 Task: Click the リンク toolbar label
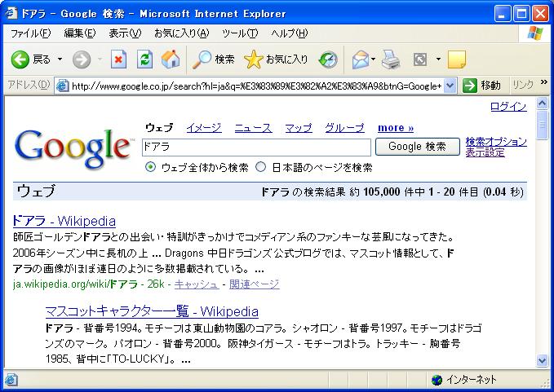[x=523, y=85]
